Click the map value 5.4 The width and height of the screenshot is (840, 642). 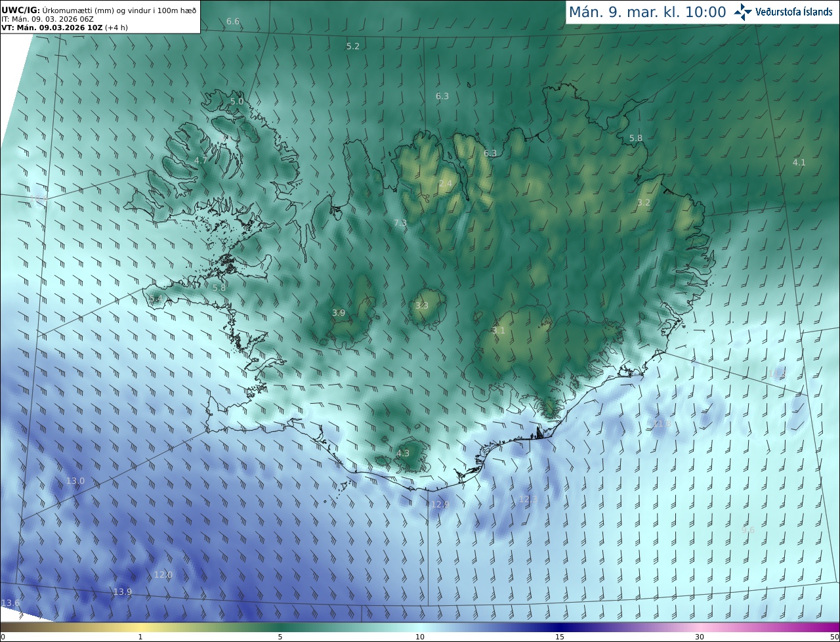coord(156,299)
